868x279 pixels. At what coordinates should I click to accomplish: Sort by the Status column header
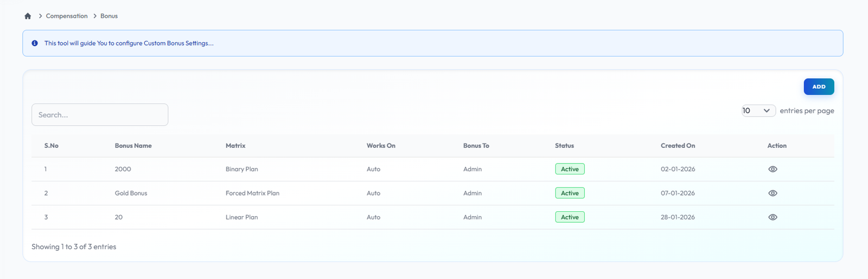tap(564, 146)
